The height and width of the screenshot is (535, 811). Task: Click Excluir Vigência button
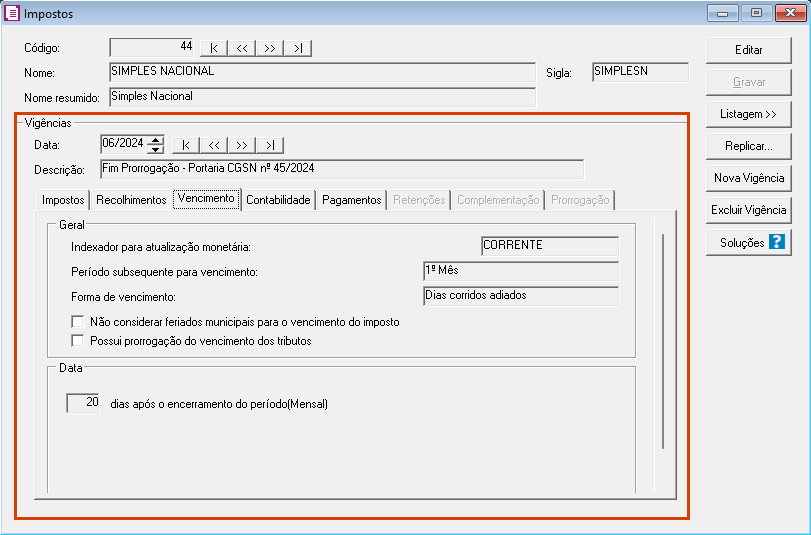(748, 211)
